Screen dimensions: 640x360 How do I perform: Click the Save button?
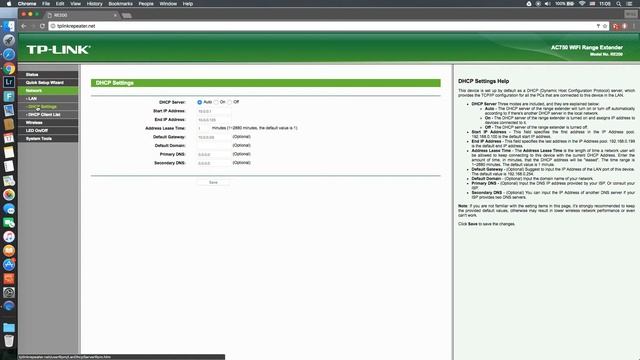pyautogui.click(x=213, y=182)
